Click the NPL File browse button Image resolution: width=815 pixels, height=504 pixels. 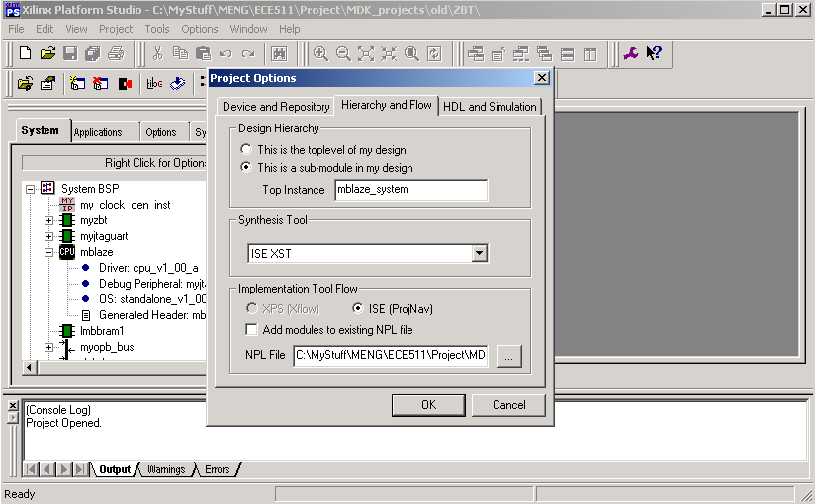(508, 356)
